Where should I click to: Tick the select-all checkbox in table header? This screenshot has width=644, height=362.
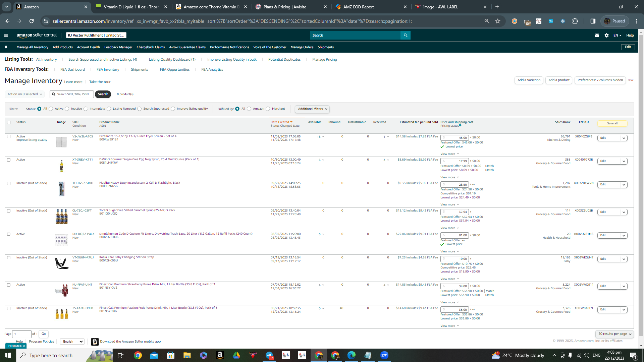point(9,122)
